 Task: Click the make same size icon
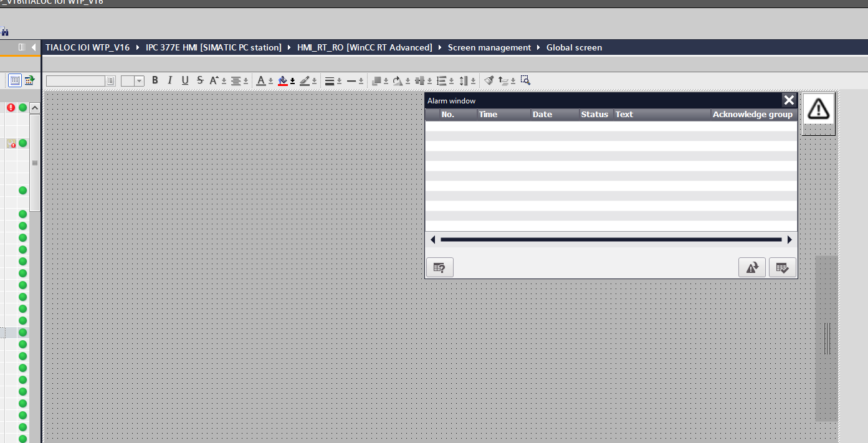[464, 80]
